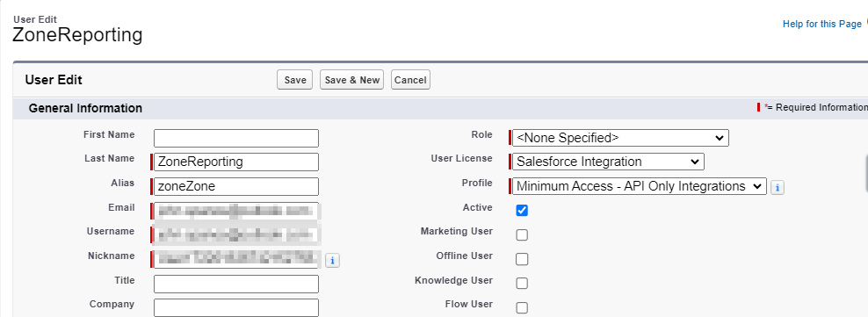Click the info icon beside Profile dropdown
Viewport: 868px width, 317px height.
(x=778, y=188)
